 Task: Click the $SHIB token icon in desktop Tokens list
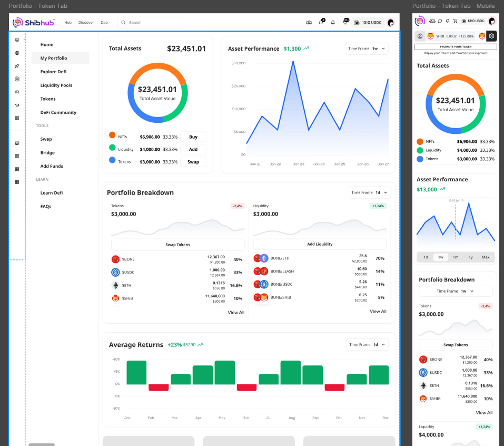(x=115, y=298)
